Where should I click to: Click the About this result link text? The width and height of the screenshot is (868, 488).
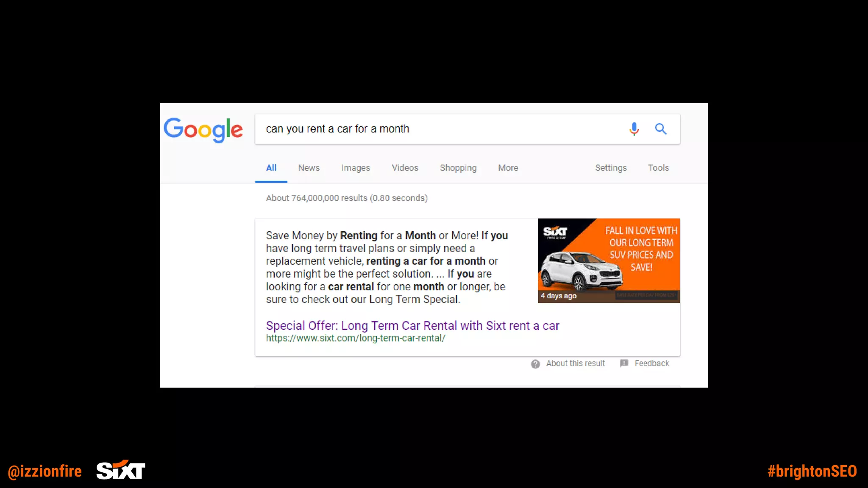tap(575, 363)
